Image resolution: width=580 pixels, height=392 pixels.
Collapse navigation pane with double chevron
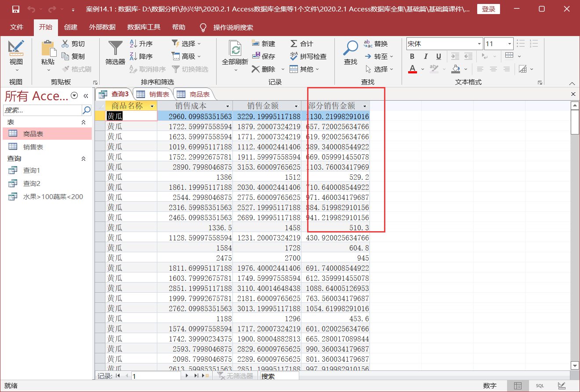click(86, 96)
